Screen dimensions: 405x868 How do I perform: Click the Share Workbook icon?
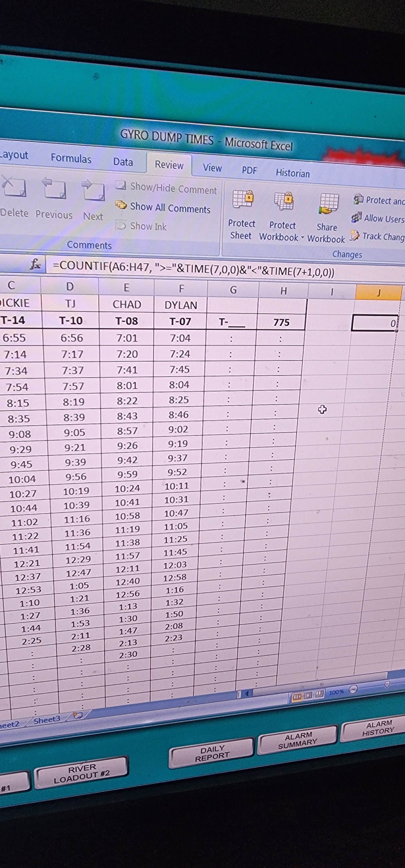329,204
